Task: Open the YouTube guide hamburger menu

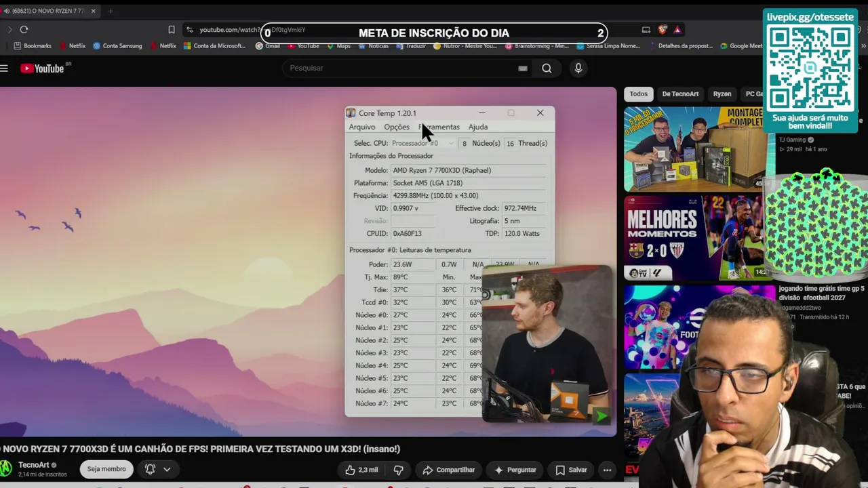Action: pos(4,68)
